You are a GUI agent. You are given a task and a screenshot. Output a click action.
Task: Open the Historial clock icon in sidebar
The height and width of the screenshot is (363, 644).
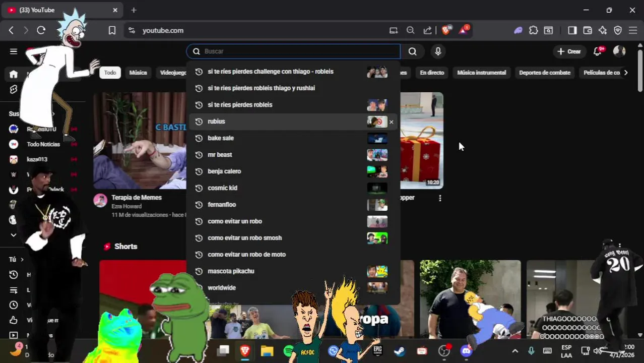pos(14,275)
